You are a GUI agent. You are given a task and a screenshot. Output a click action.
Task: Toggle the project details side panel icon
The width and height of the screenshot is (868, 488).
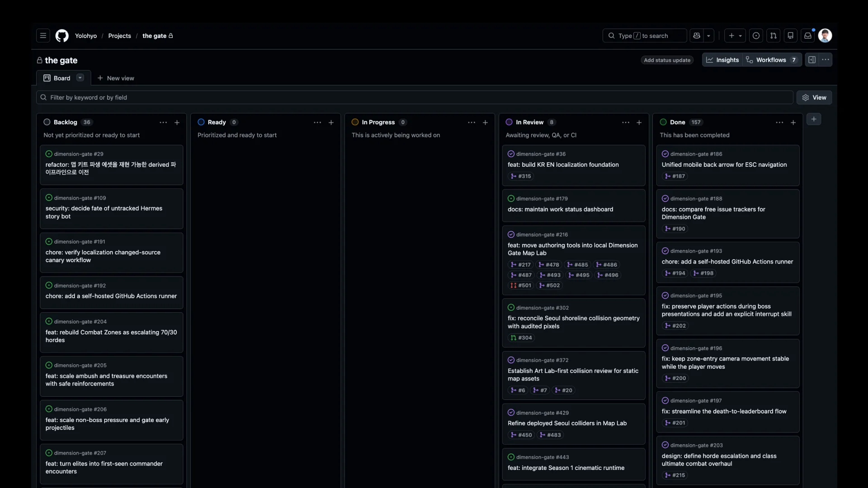(812, 60)
